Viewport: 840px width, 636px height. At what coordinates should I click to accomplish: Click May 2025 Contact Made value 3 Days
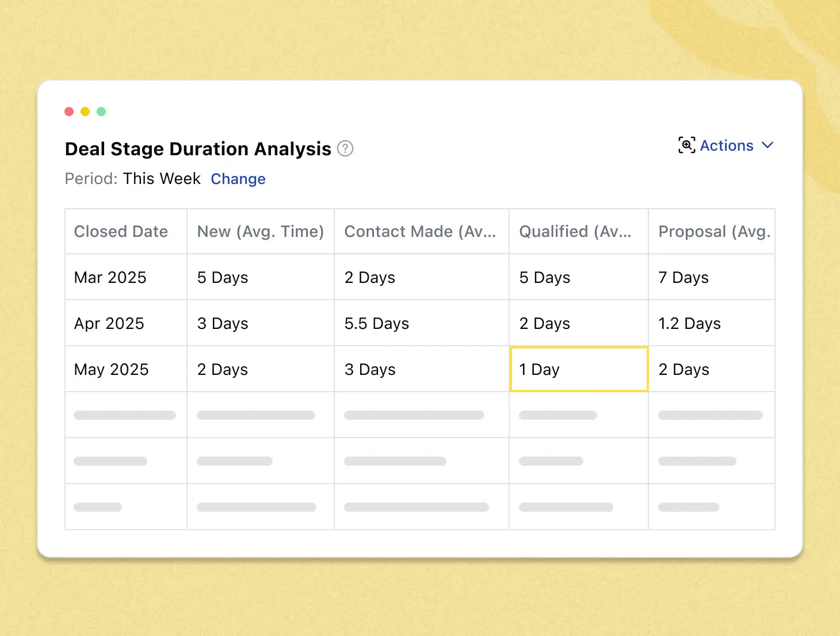tap(422, 369)
